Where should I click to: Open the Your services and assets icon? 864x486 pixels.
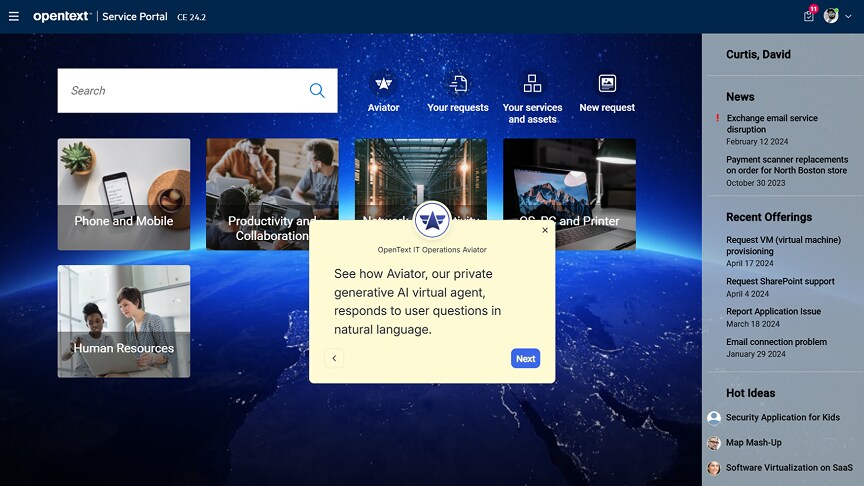click(532, 84)
